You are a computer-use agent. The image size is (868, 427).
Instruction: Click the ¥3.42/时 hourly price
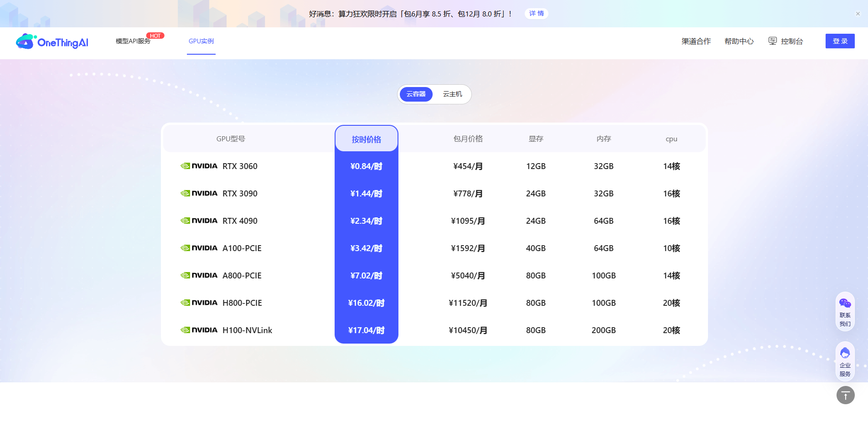367,248
